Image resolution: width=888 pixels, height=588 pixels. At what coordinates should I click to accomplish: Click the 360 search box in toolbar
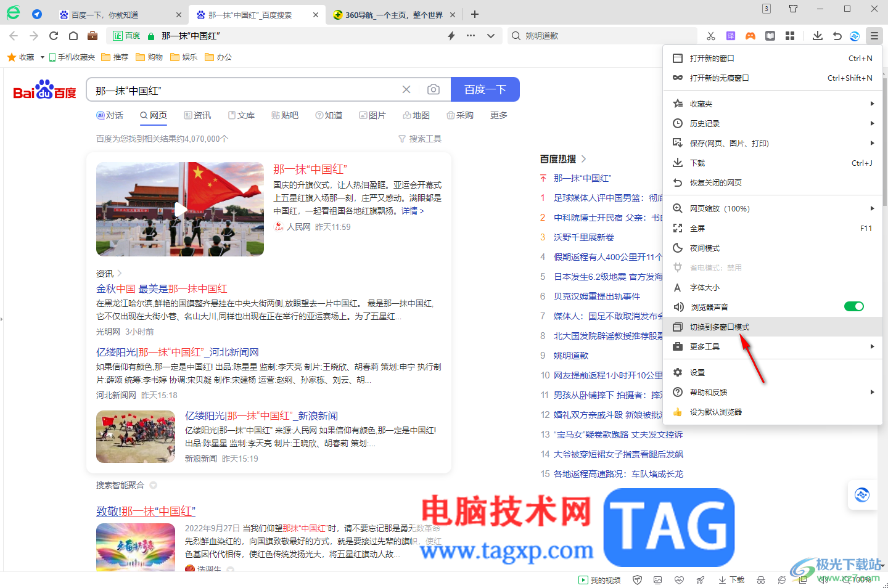click(x=601, y=36)
